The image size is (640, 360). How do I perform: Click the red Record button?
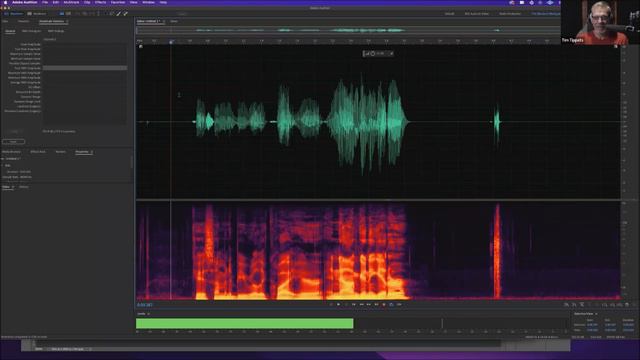[384, 304]
